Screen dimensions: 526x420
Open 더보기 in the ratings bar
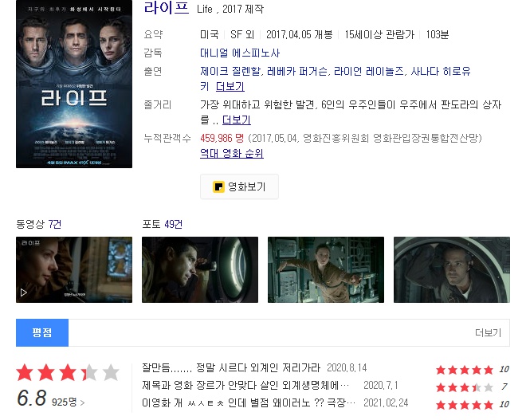[488, 333]
